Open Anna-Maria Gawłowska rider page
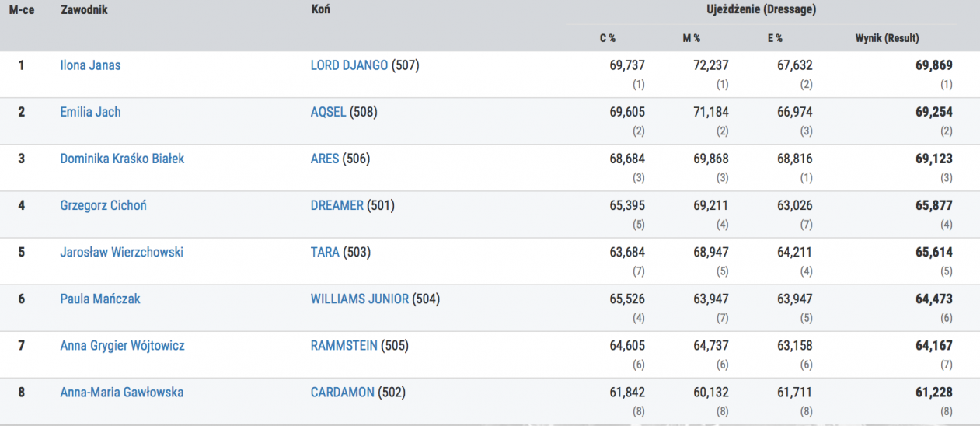 coord(122,392)
